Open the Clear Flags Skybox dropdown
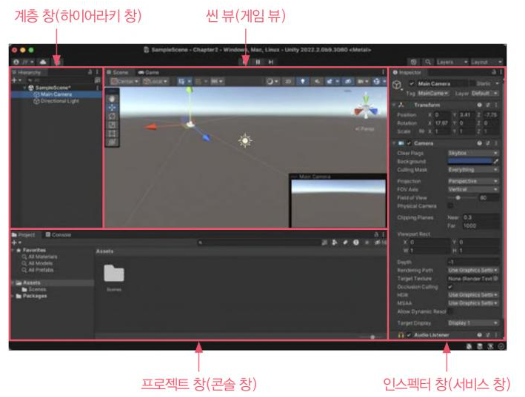 tap(473, 153)
